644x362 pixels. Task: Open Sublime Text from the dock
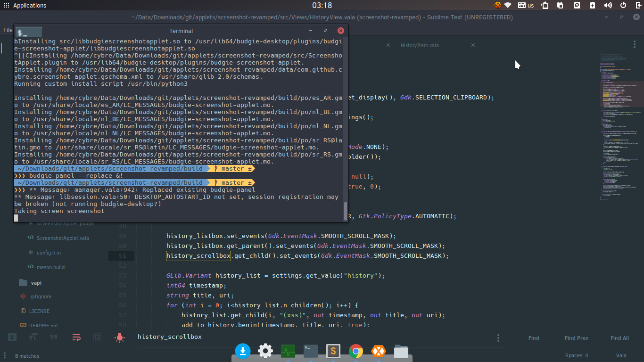click(333, 351)
